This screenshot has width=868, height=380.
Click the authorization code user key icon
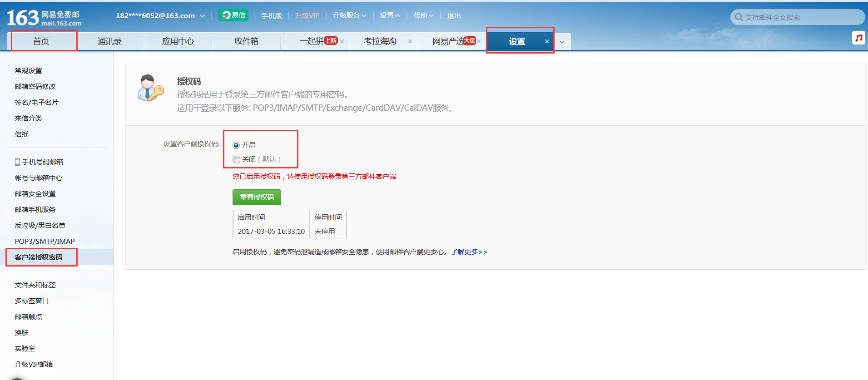pyautogui.click(x=150, y=88)
